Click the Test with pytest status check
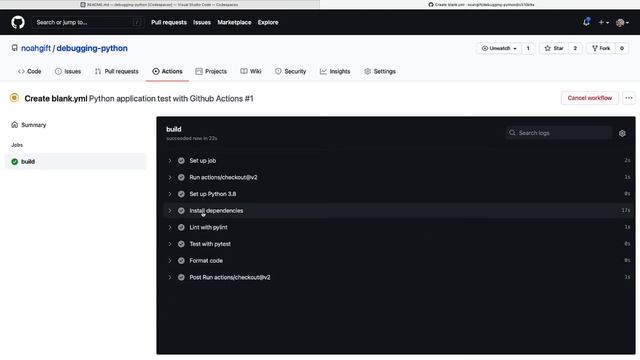Viewport: 640px width, 360px height. (x=181, y=244)
